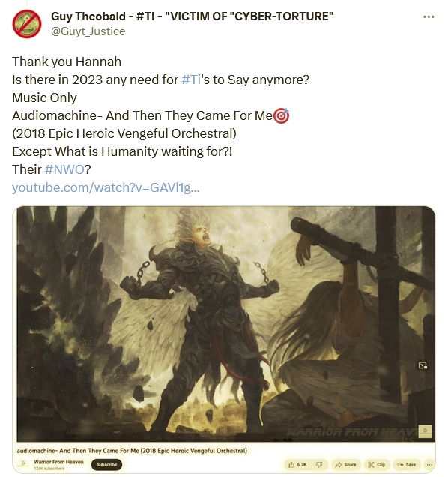Like the video with thumbs up
The height and width of the screenshot is (477, 448).
(297, 464)
